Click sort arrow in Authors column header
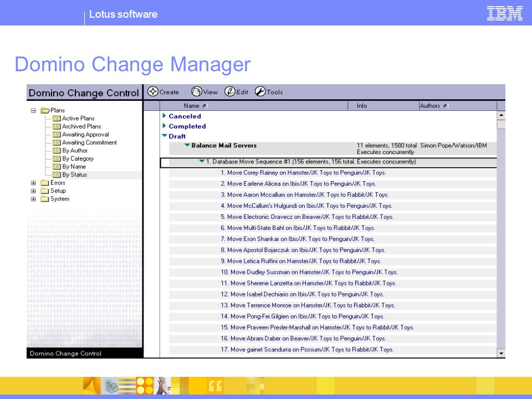This screenshot has width=532, height=399. [445, 106]
